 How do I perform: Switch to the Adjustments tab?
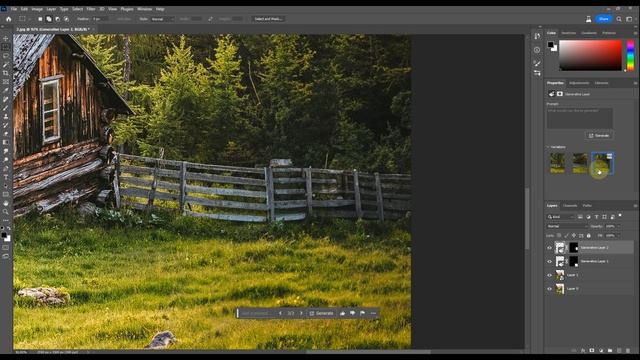coord(579,83)
